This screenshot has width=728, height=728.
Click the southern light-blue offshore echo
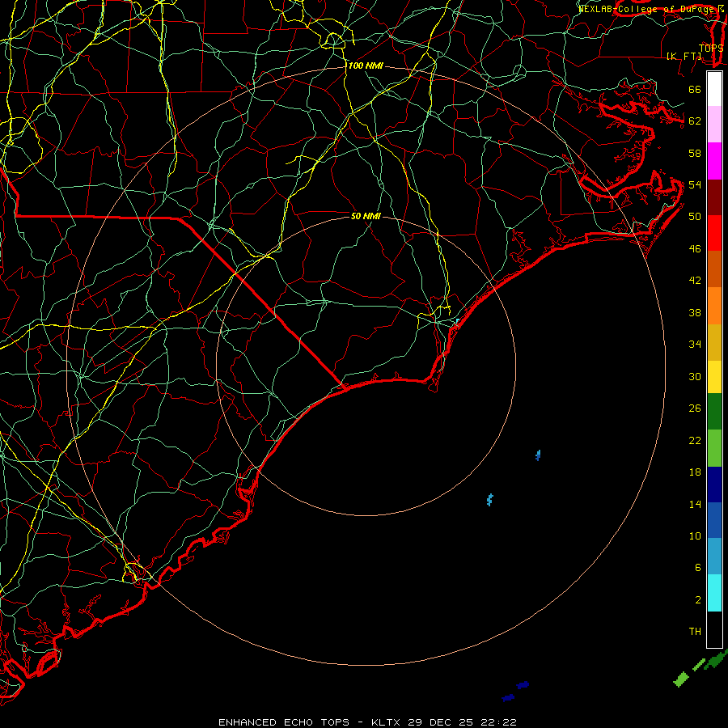(x=489, y=500)
